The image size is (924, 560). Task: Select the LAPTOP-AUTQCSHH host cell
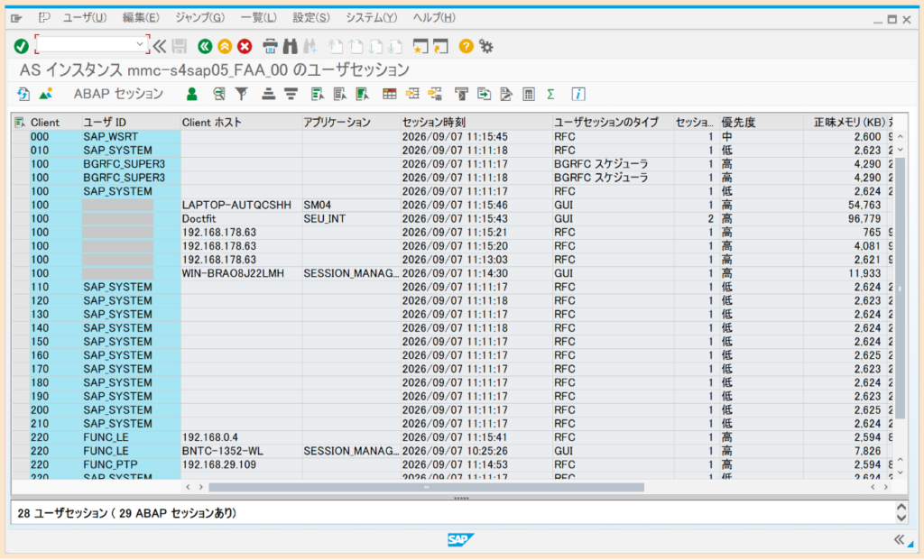pyautogui.click(x=242, y=205)
